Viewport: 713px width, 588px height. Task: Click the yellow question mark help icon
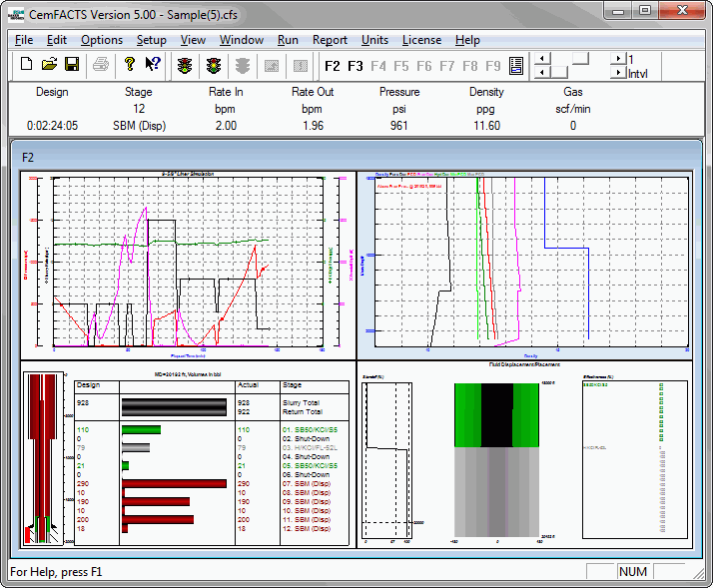pyautogui.click(x=129, y=65)
